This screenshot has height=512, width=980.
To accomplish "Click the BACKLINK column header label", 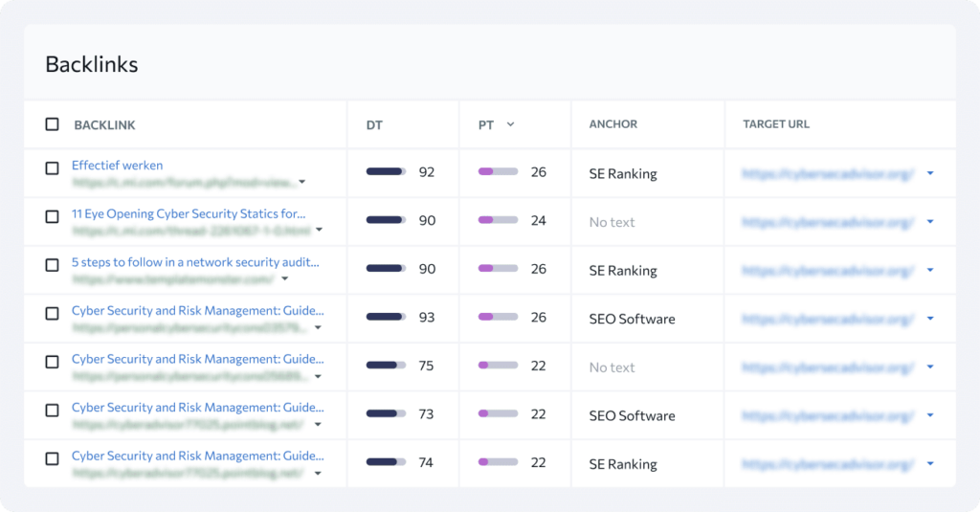I will click(x=104, y=125).
